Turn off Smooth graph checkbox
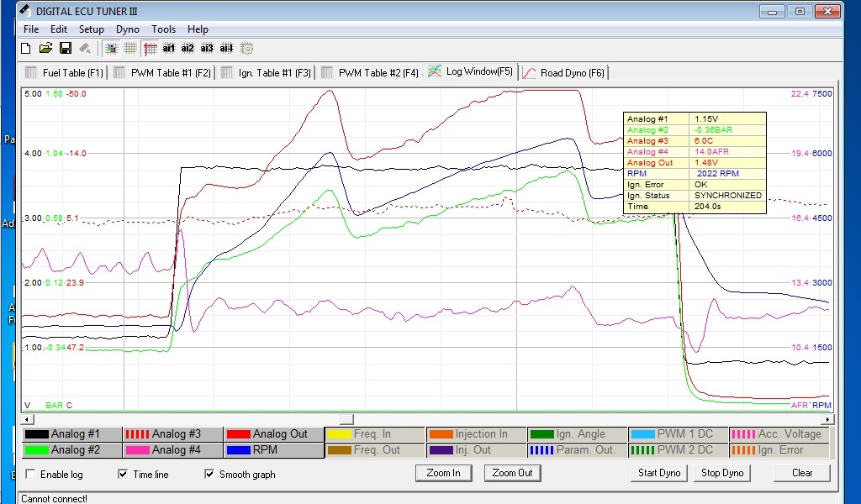 pos(210,475)
